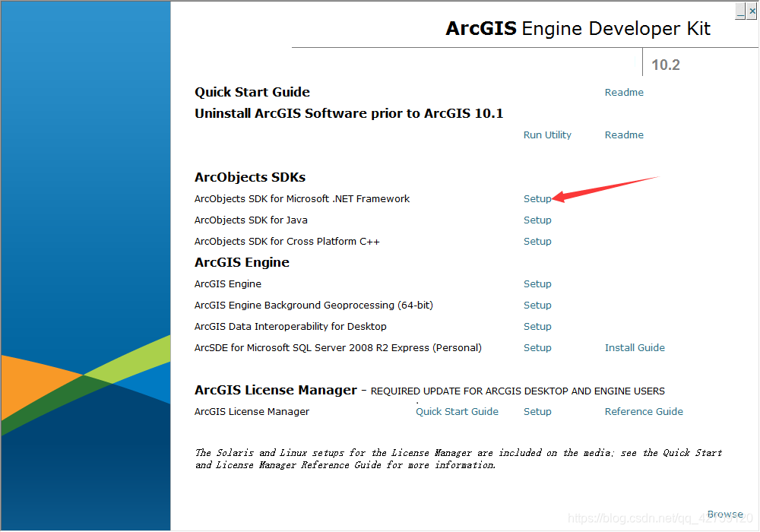The image size is (760, 532).
Task: Open License Manager Quick Start Guide link
Action: tap(457, 411)
